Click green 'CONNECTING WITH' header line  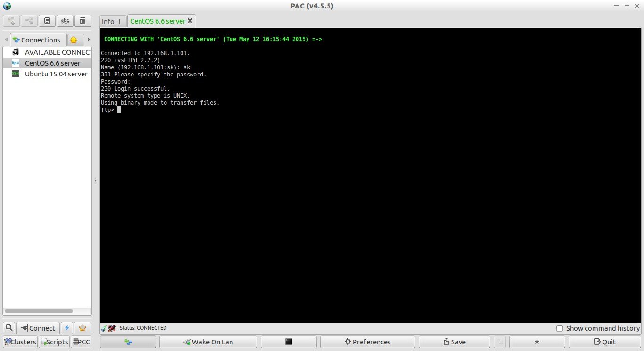(x=213, y=39)
